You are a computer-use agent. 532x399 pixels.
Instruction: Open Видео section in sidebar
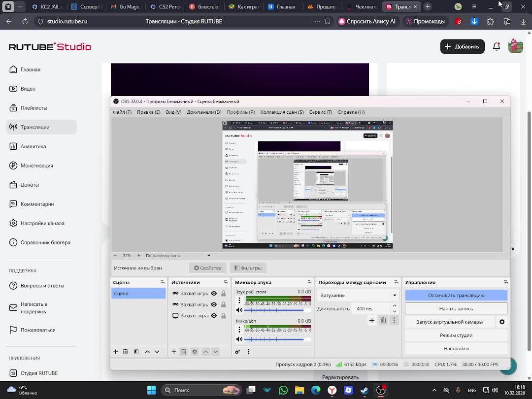(x=22, y=89)
